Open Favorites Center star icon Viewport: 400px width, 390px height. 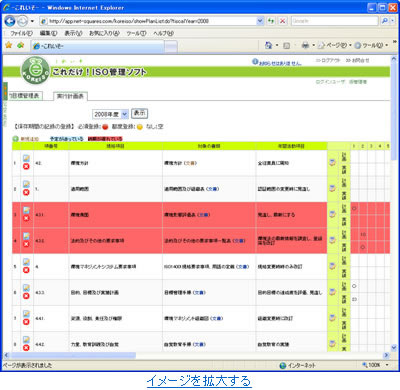click(x=9, y=45)
